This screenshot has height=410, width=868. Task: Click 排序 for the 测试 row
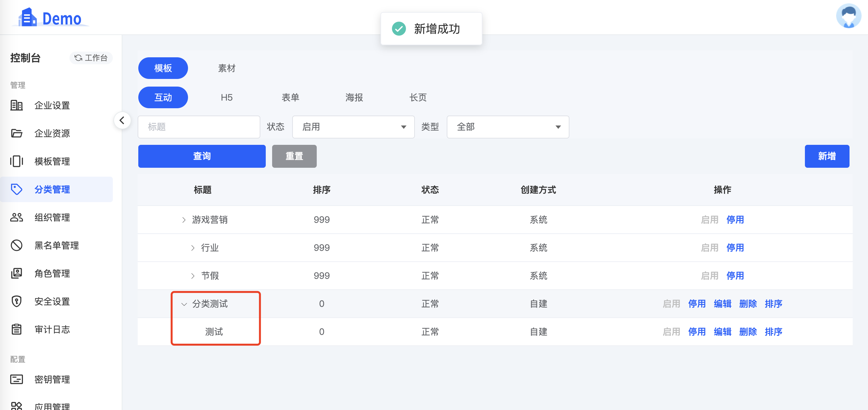[773, 331]
